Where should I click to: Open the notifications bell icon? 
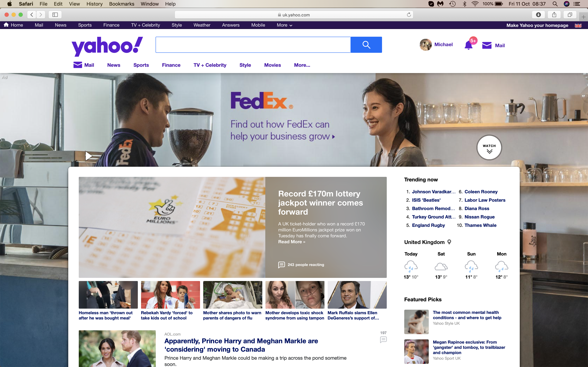tap(468, 45)
